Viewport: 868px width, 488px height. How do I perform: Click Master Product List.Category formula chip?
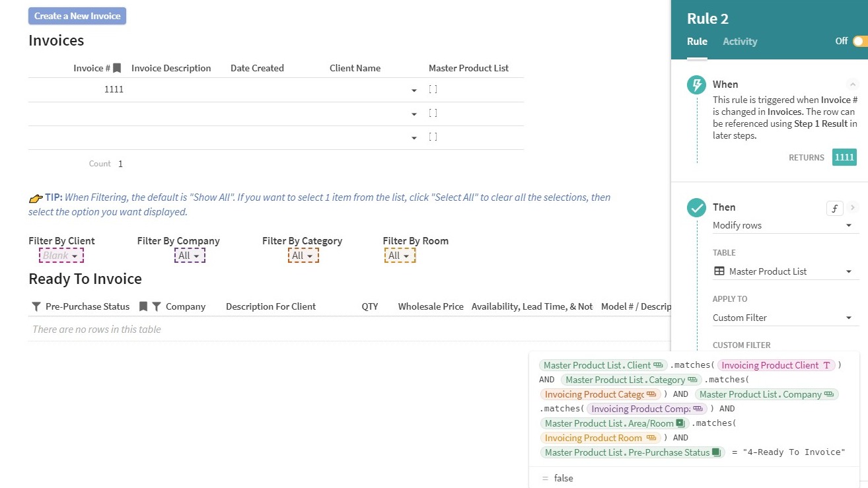(x=632, y=380)
